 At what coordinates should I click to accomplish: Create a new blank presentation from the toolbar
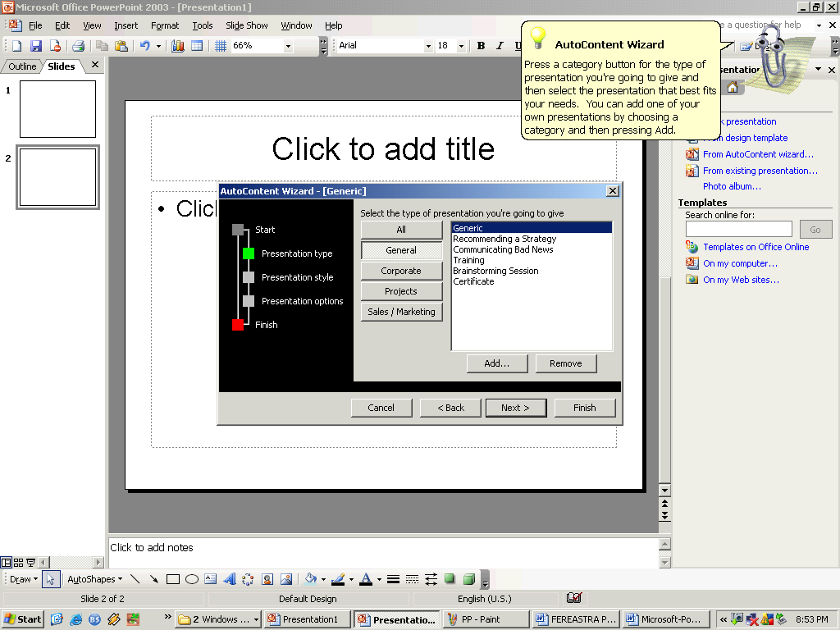pos(16,46)
